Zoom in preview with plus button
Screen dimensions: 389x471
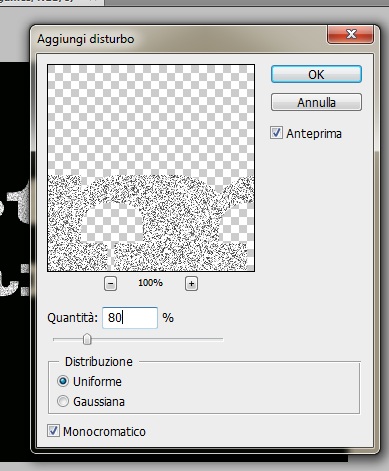pos(191,284)
